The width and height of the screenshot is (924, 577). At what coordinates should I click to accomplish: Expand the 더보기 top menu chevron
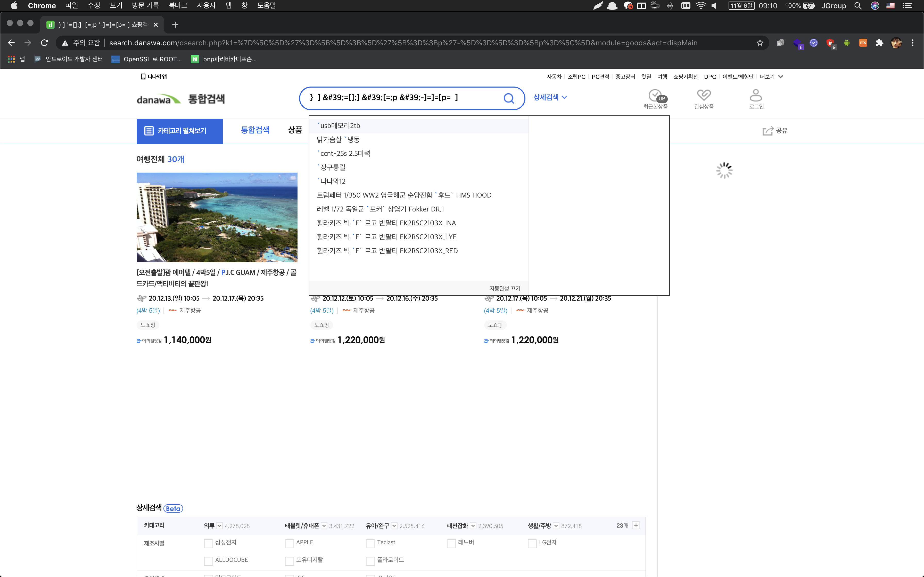780,77
